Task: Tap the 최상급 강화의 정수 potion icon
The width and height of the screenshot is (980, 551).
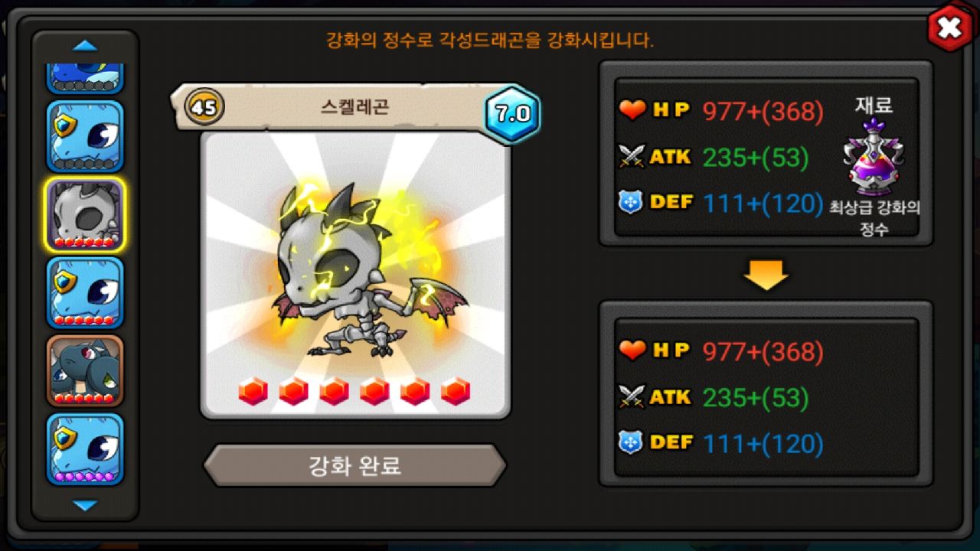Action: pos(874,158)
